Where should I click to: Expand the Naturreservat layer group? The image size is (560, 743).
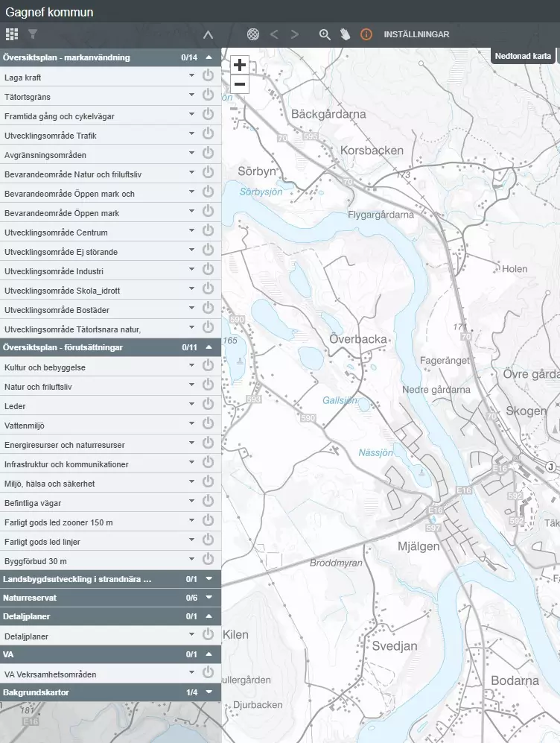209,598
